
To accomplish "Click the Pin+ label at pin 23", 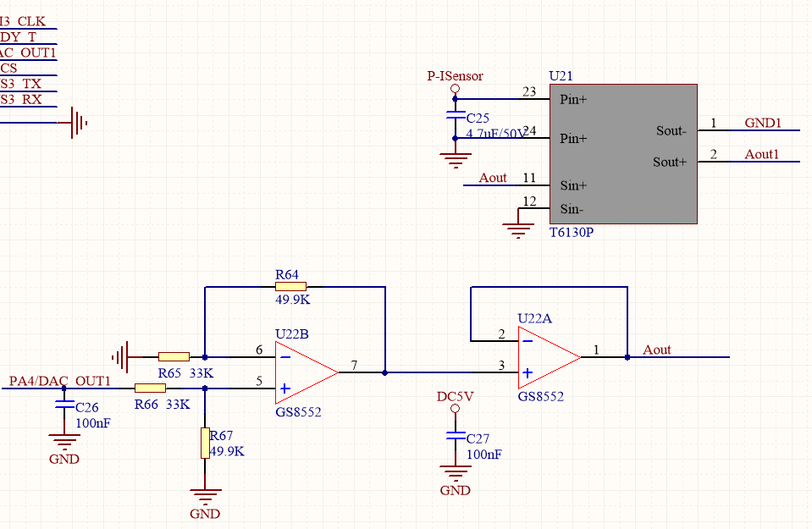I will click(x=573, y=99).
